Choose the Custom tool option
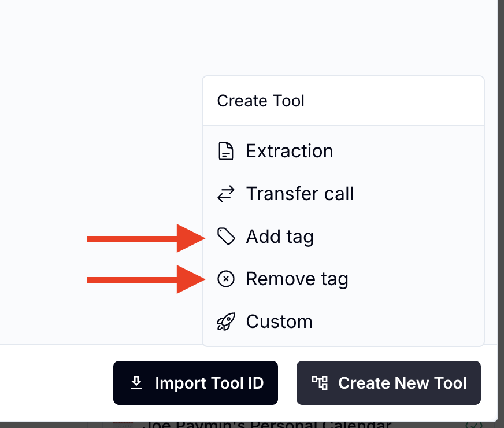Viewport: 504px width, 428px height. (279, 322)
